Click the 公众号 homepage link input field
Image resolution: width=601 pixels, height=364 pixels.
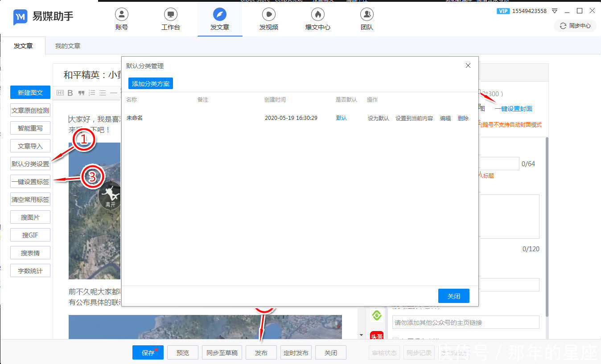point(465,322)
